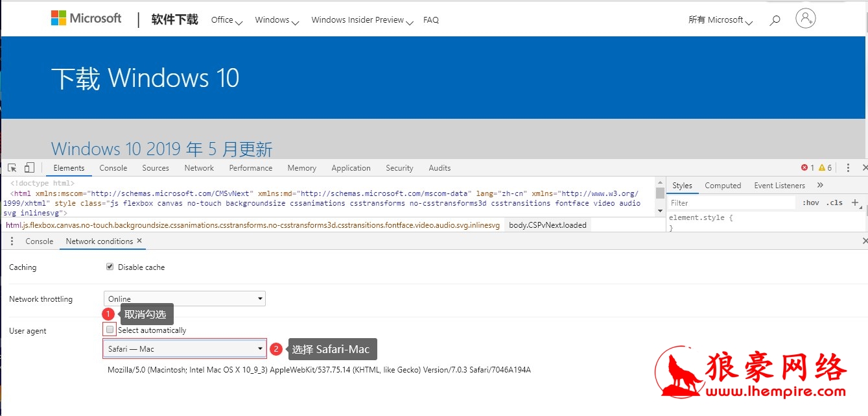This screenshot has height=416, width=868.
Task: Click the red error count indicator
Action: (x=808, y=167)
